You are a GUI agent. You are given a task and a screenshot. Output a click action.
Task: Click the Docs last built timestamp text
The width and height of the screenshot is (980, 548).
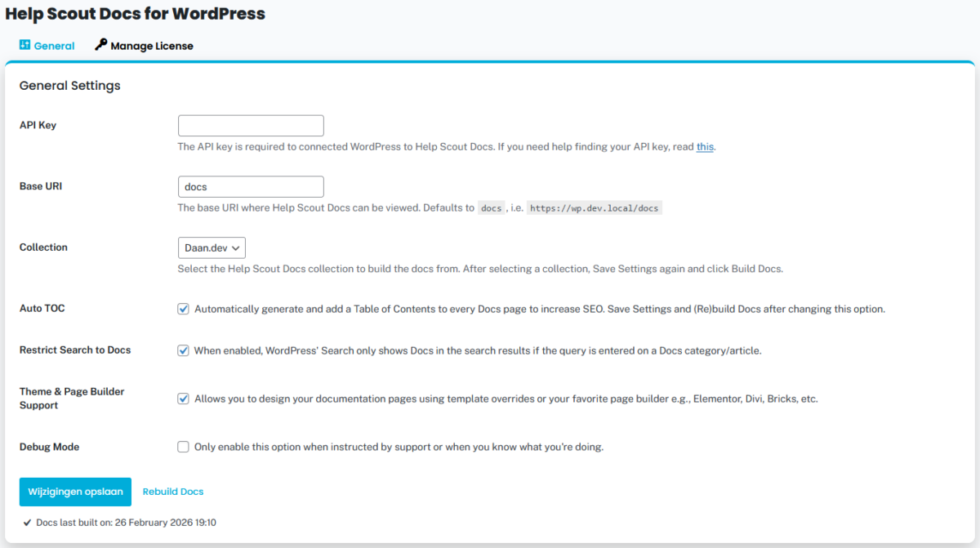tap(126, 523)
